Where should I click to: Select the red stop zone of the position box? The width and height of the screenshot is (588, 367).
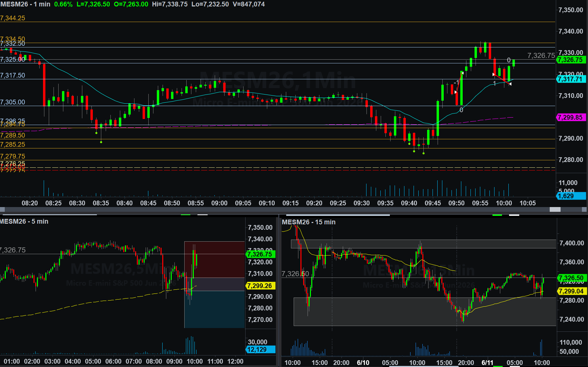click(214, 260)
